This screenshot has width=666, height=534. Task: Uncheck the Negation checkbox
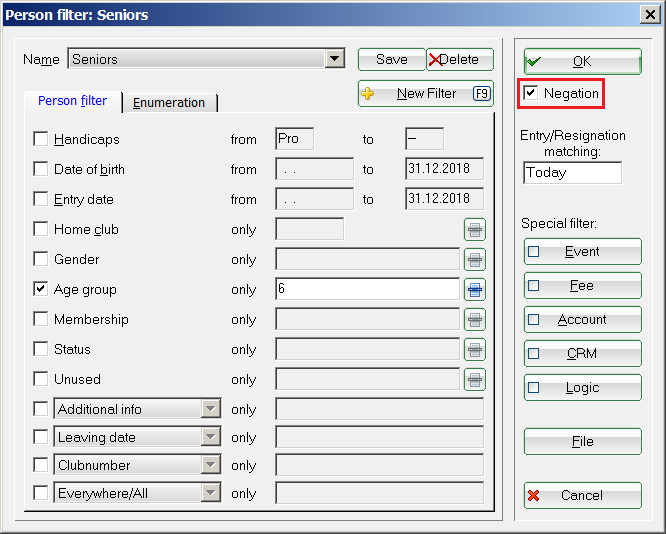[x=531, y=93]
